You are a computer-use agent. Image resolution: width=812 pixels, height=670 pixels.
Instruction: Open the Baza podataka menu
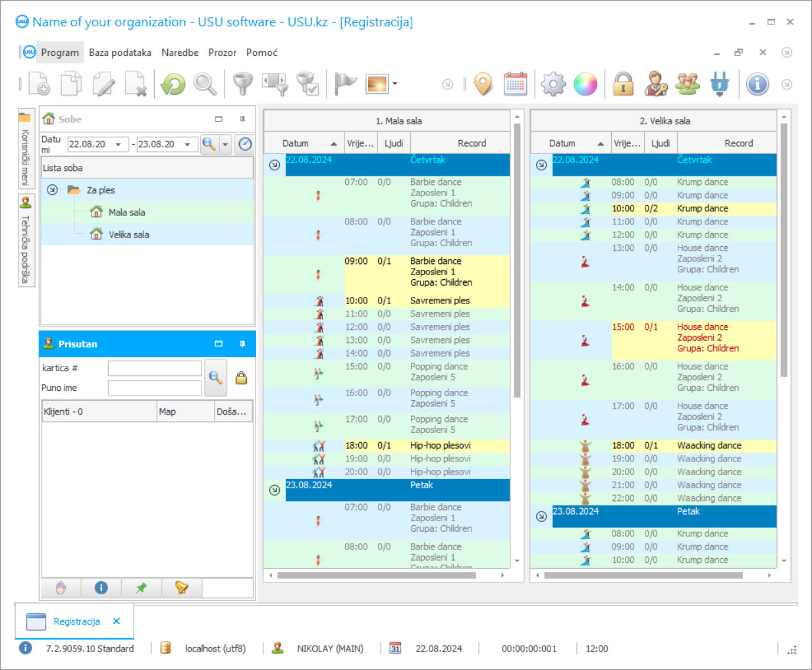120,53
